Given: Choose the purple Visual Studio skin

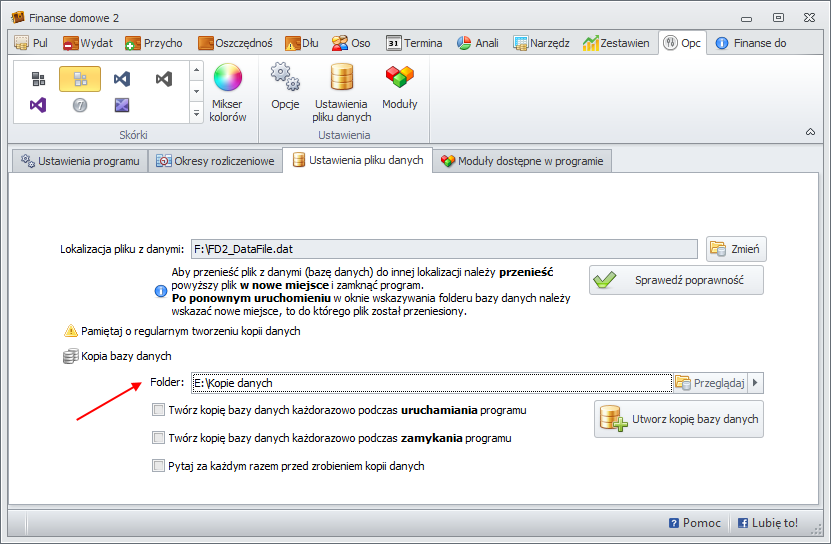Looking at the screenshot, I should pos(37,105).
